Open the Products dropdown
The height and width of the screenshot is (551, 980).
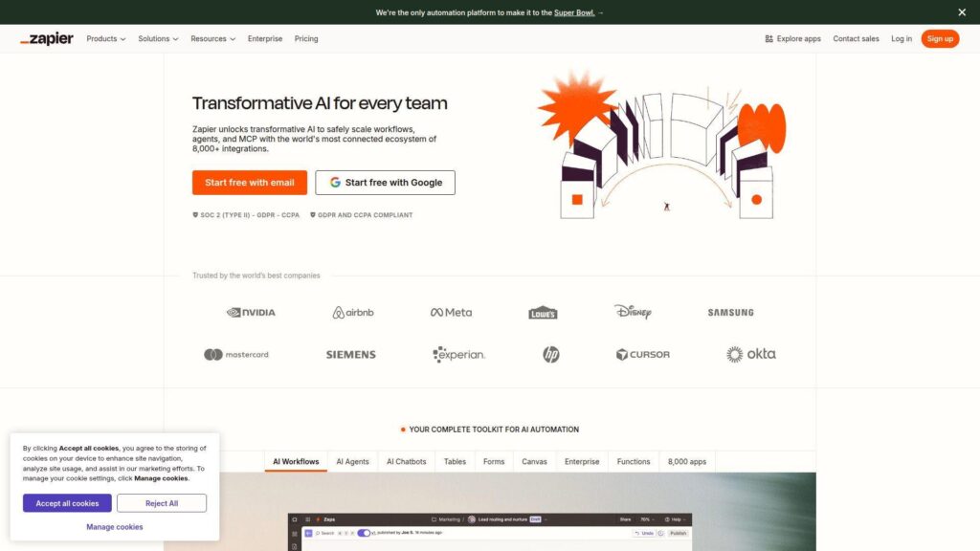coord(105,38)
